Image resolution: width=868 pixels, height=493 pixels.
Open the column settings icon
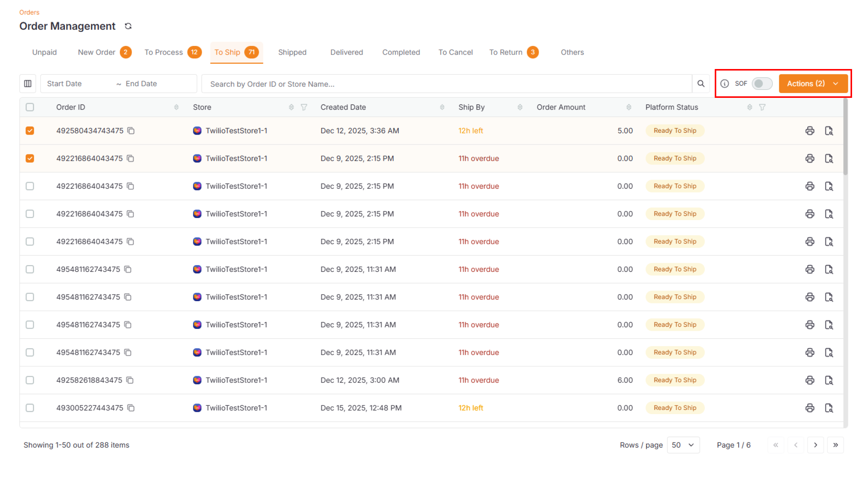(x=28, y=84)
